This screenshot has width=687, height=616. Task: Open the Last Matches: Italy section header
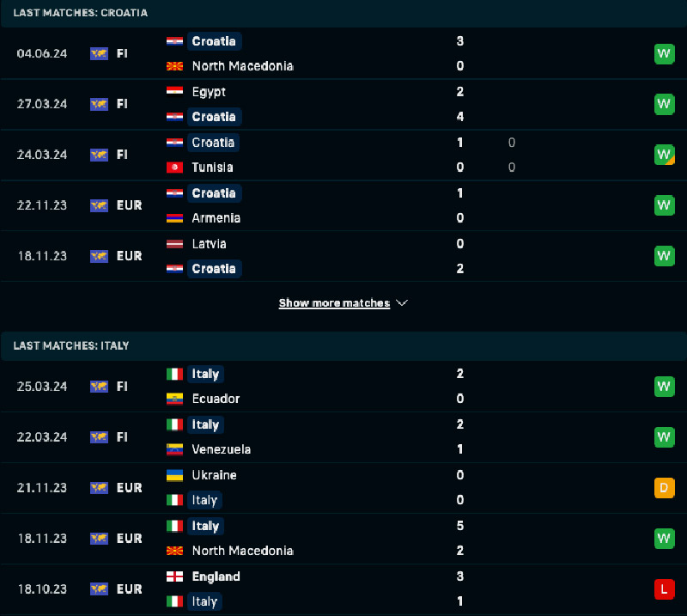(71, 345)
